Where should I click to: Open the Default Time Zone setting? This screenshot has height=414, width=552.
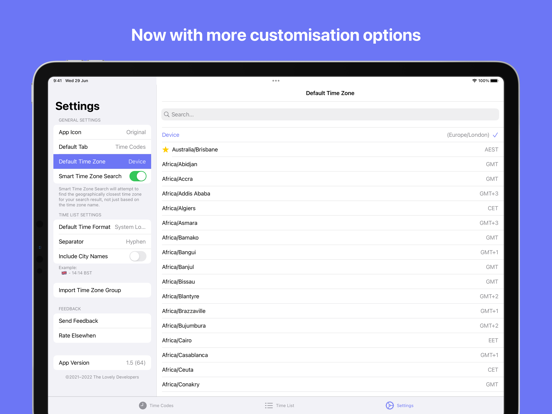pos(102,162)
